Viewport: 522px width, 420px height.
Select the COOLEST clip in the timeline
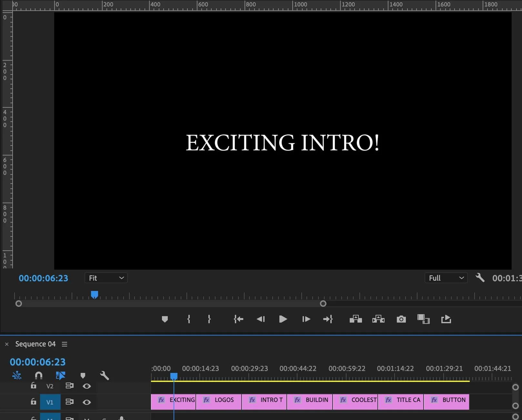pyautogui.click(x=355, y=402)
